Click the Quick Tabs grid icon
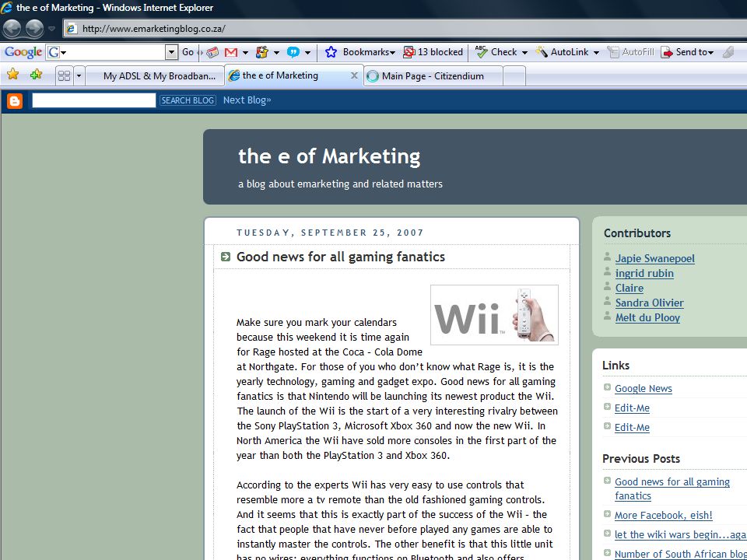Viewport: 747px width, 560px height. (x=64, y=75)
